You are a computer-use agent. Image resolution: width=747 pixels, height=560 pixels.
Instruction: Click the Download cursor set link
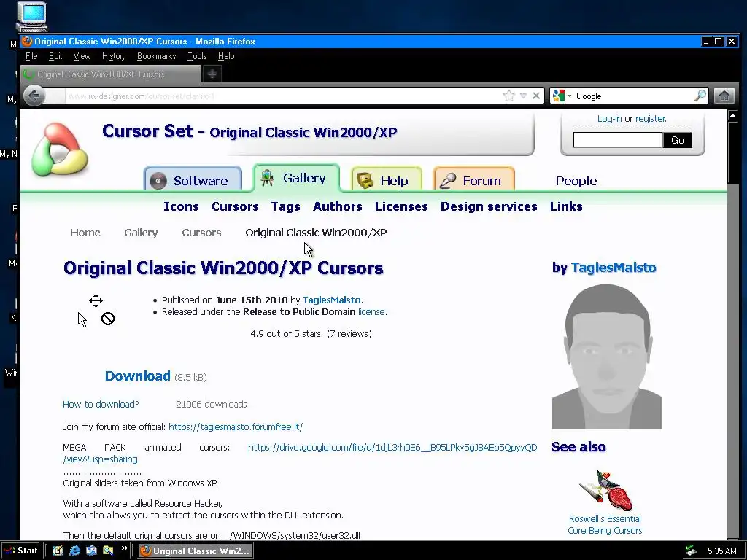[x=138, y=376]
